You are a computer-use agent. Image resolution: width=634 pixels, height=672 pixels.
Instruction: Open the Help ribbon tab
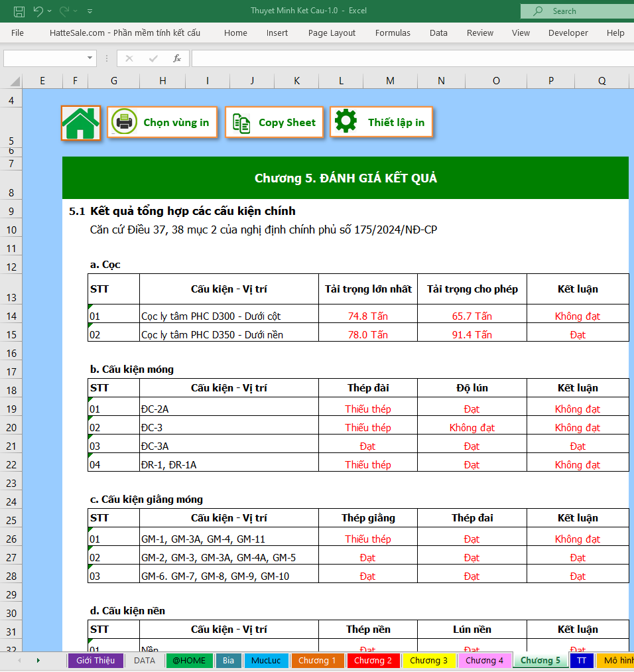615,33
